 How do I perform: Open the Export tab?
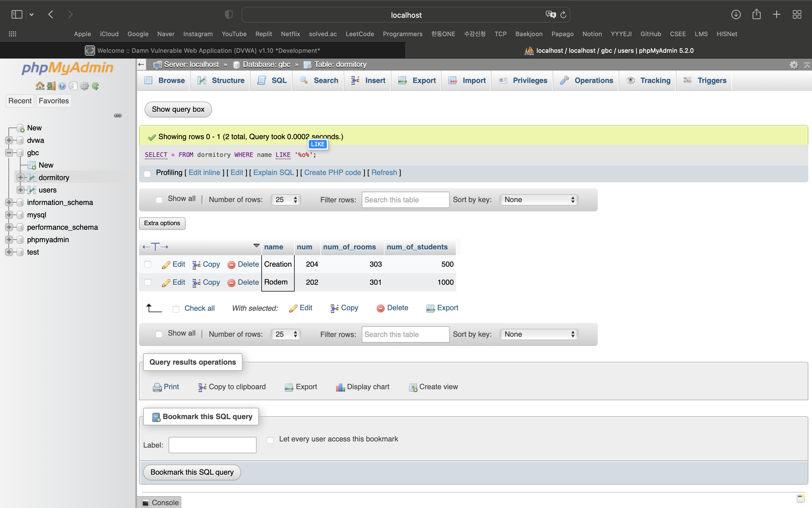416,81
